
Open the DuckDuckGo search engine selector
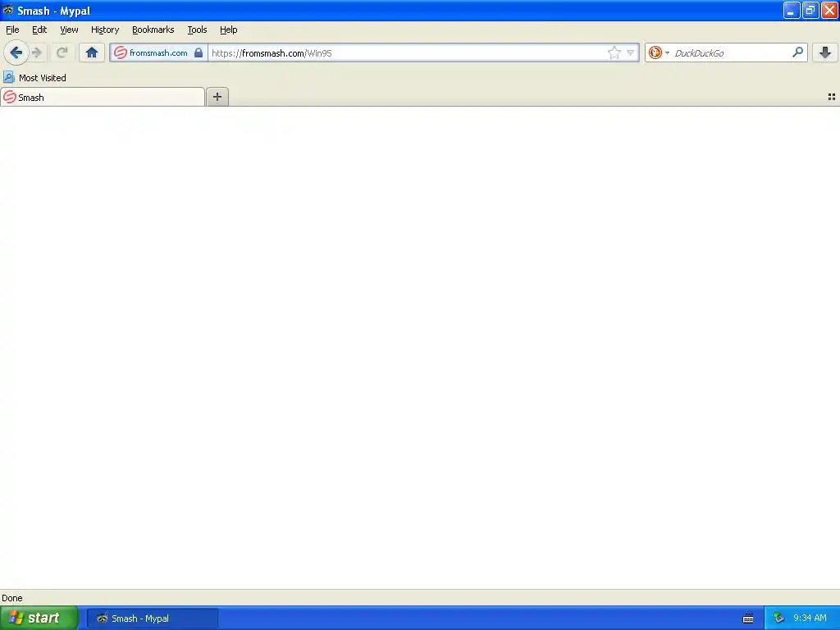tap(659, 52)
